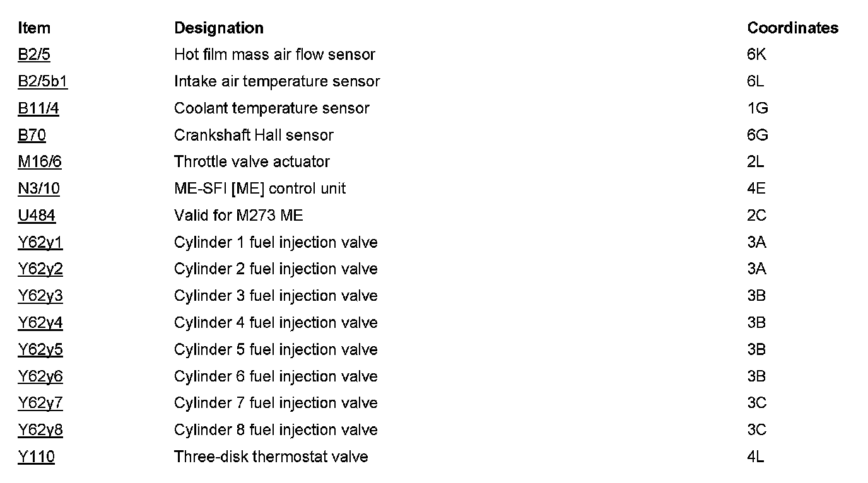Screen dimensions: 868x483
Task: Click the Y62y7 item link
Action: click(40, 403)
